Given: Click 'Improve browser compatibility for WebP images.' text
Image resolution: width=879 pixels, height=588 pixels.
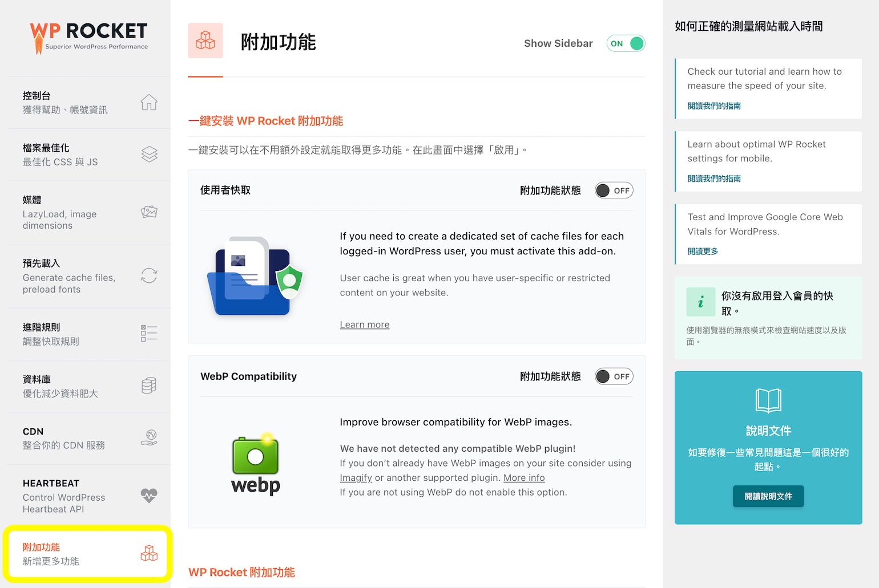Looking at the screenshot, I should coord(456,422).
